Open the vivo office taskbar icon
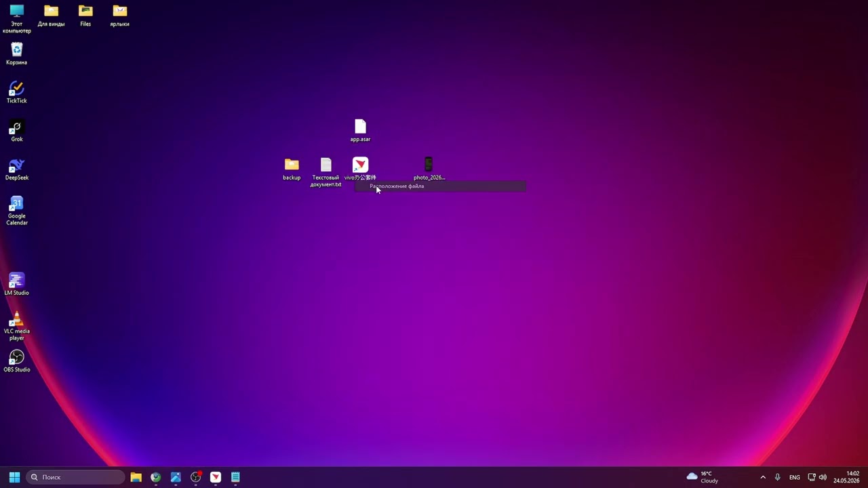This screenshot has width=868, height=488. coord(216,477)
